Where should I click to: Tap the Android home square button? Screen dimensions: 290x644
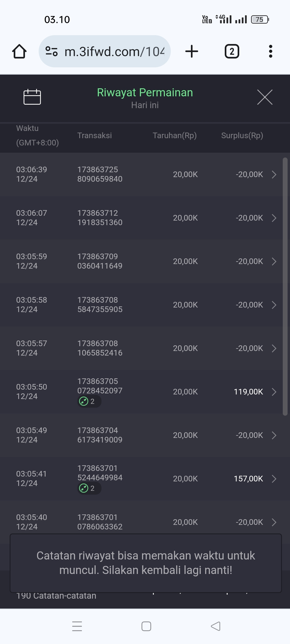tap(146, 626)
